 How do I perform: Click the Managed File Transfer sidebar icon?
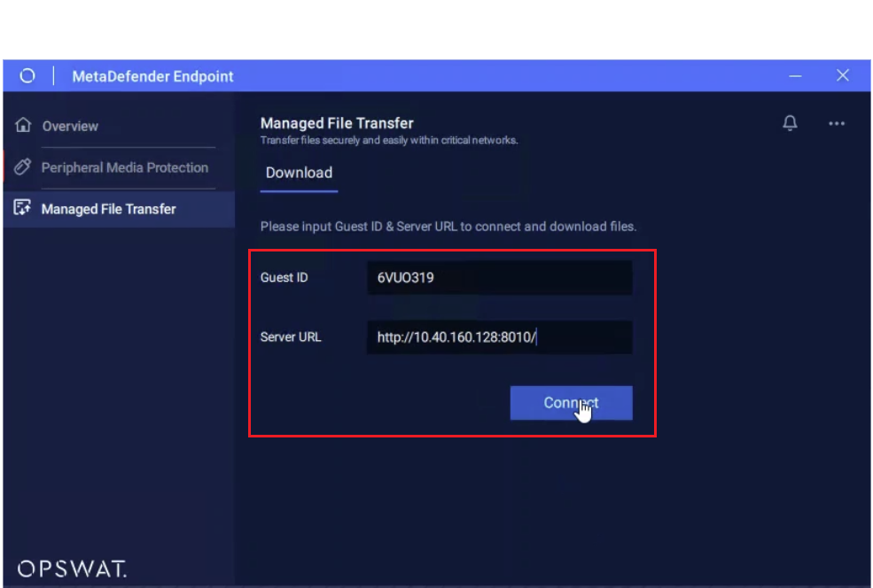[22, 208]
